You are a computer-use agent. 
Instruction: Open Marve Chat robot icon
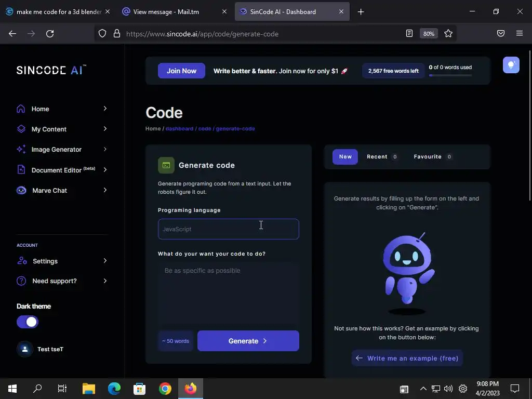pos(21,190)
